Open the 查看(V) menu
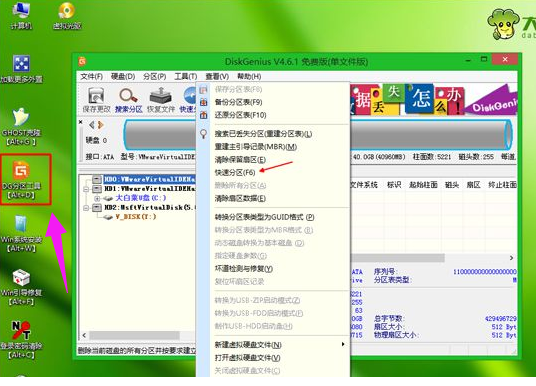 pos(217,77)
